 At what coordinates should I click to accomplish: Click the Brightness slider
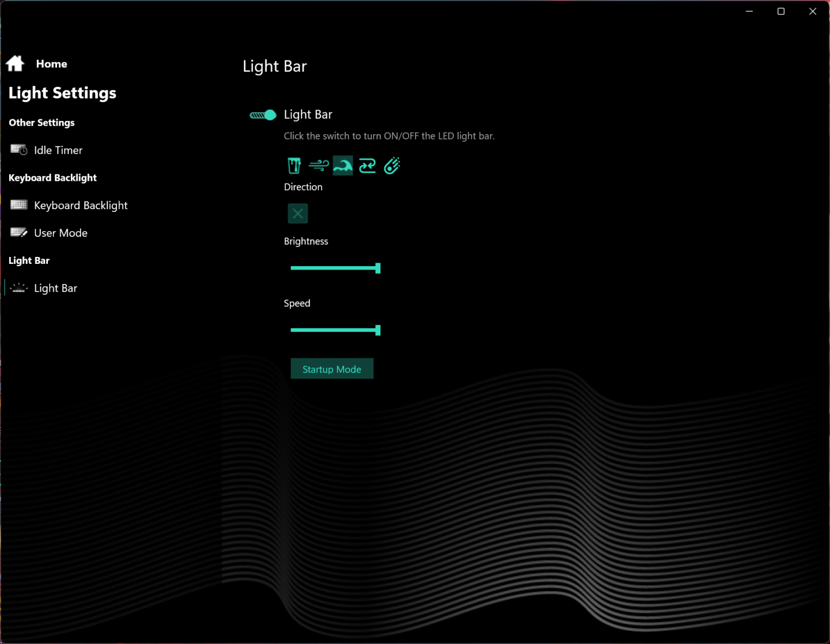335,268
